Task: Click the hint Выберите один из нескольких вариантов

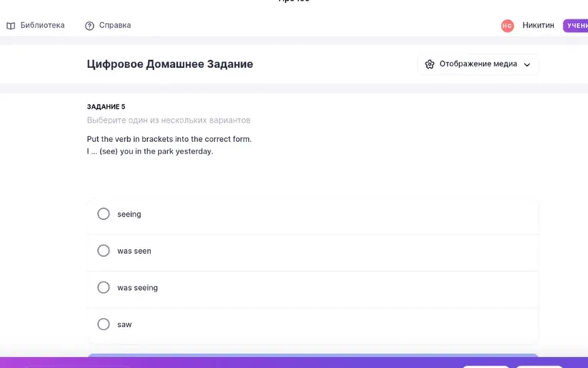Action: coord(168,120)
